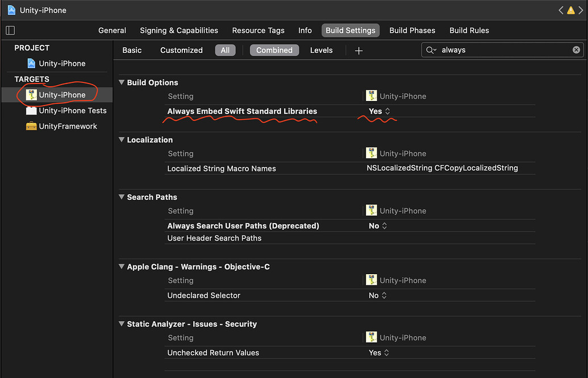Image resolution: width=588 pixels, height=378 pixels.
Task: Open the Signing & Capabilities tab
Action: tap(178, 30)
